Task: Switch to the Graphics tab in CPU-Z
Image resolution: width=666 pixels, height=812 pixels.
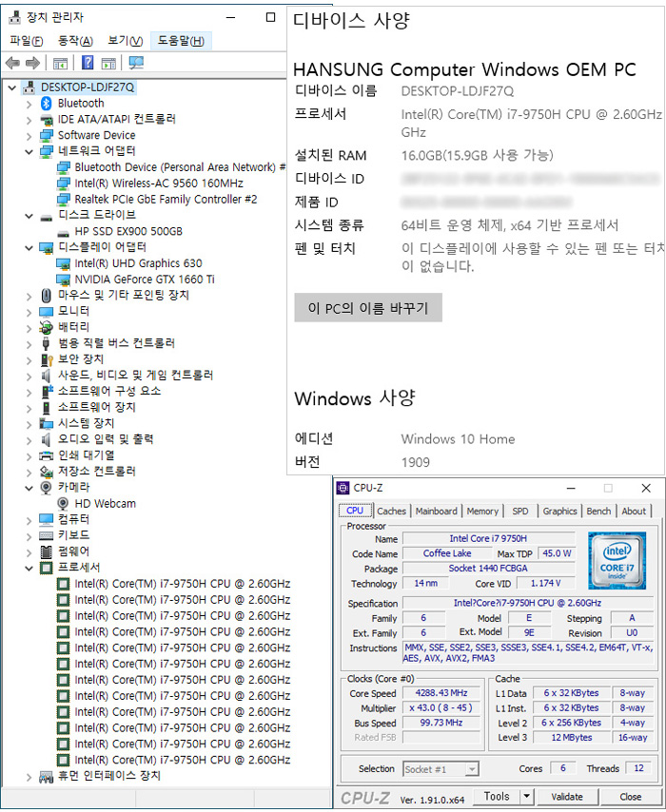Action: [x=559, y=512]
